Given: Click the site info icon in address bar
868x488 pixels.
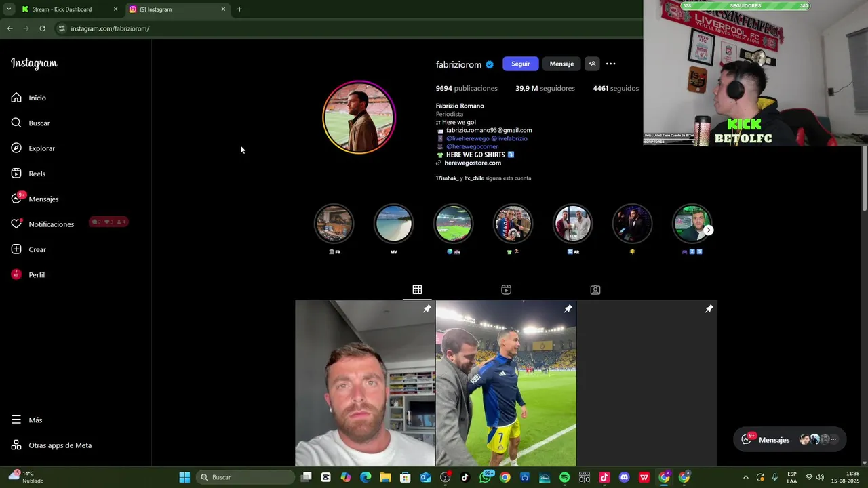Looking at the screenshot, I should [62, 28].
